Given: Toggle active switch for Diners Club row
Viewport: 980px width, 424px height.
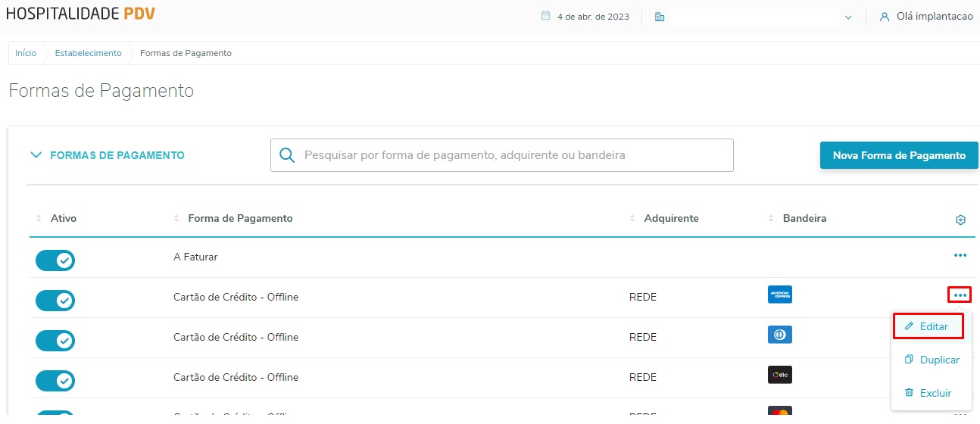Looking at the screenshot, I should pyautogui.click(x=55, y=341).
